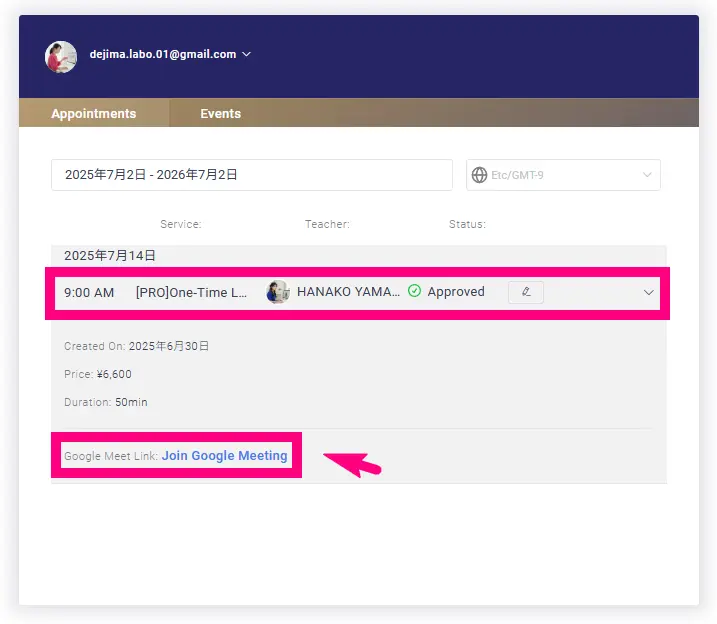The width and height of the screenshot is (717, 624).
Task: Open the dejima.labo.01@gmail.com account dropdown
Action: click(170, 54)
